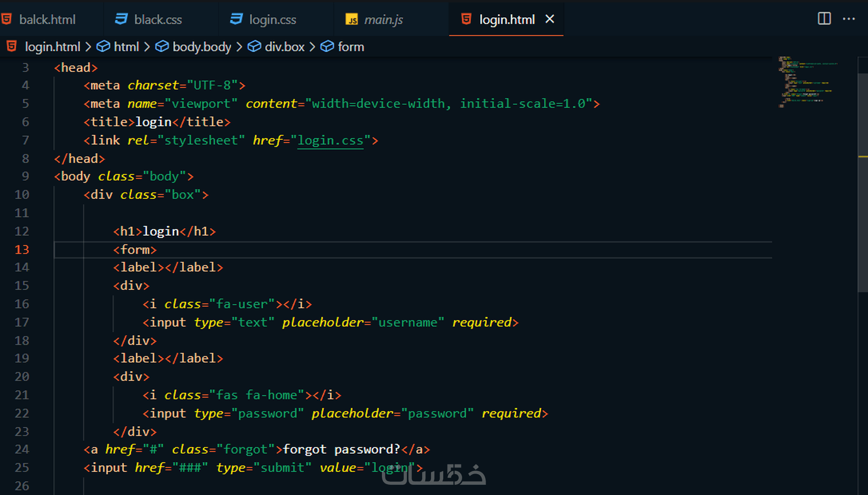Click the symbol icon beside form breadcrumb
The image size is (868, 495).
327,46
